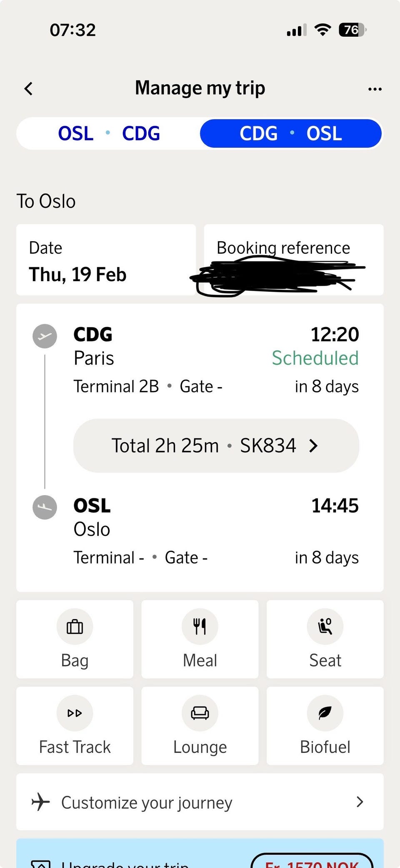Screen dimensions: 400x868
Task: Expand the Customize your journey row
Action: coord(200,802)
